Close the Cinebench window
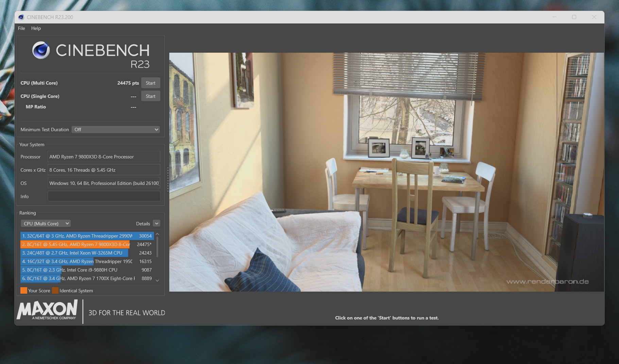The width and height of the screenshot is (619, 364). (x=594, y=17)
